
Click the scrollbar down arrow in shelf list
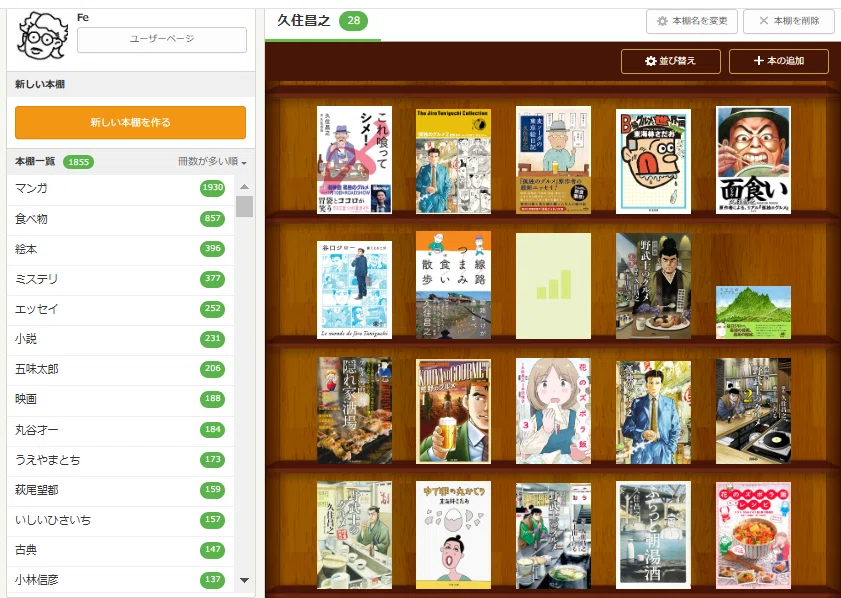coord(245,580)
